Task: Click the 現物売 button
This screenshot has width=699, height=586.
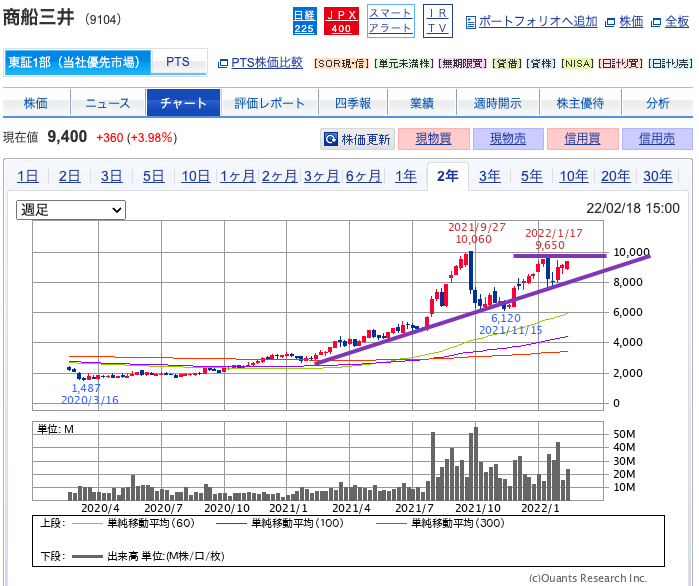Action: 508,139
